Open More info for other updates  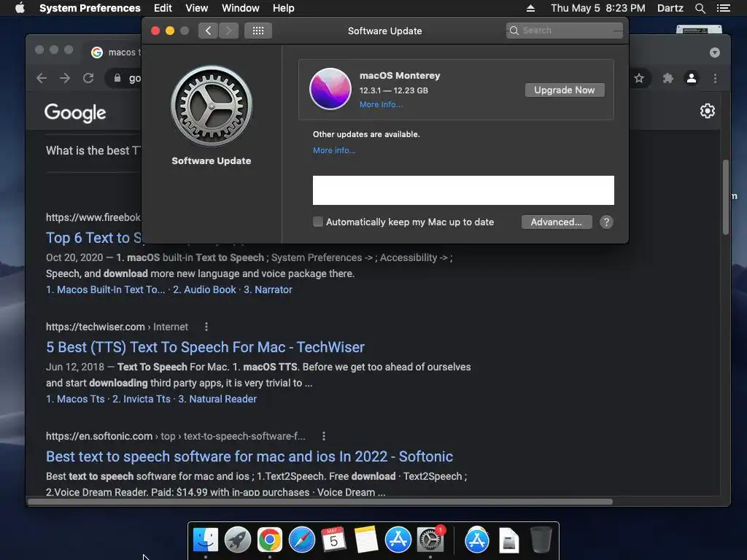click(x=334, y=150)
